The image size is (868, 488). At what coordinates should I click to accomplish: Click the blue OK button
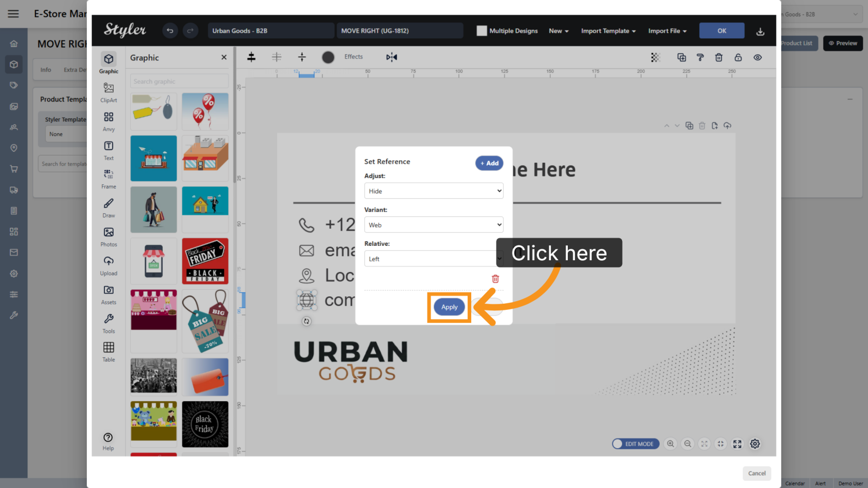(x=722, y=30)
